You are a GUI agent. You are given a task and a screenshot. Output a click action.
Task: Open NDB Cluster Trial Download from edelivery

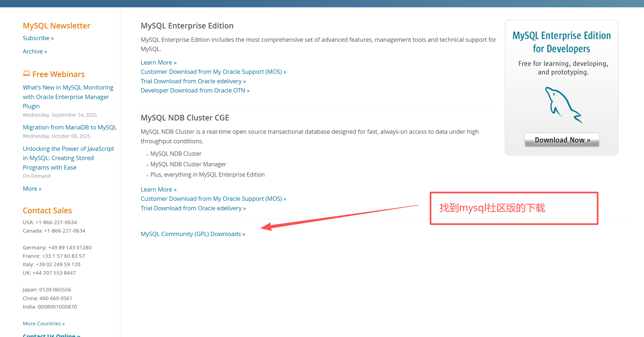click(x=193, y=208)
